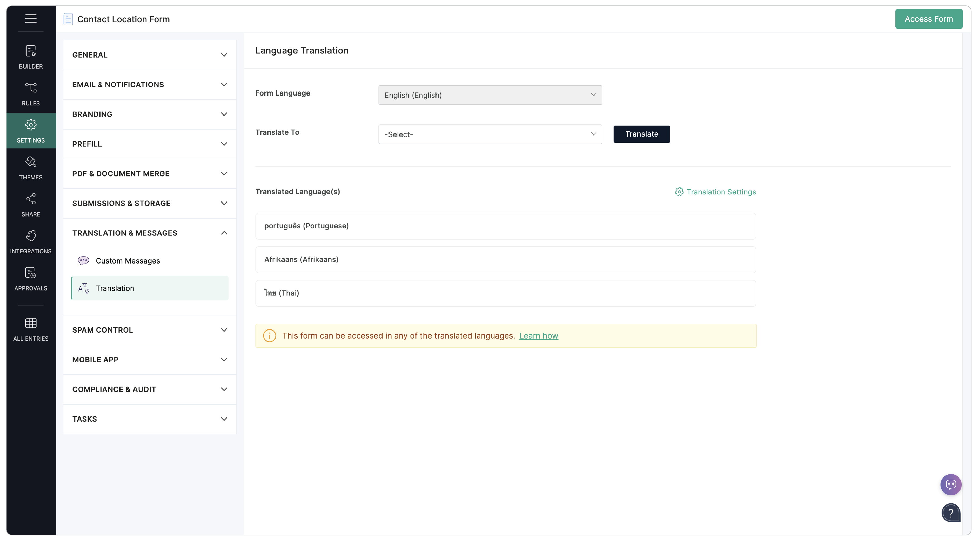Expand the Spam Control section

click(x=150, y=330)
